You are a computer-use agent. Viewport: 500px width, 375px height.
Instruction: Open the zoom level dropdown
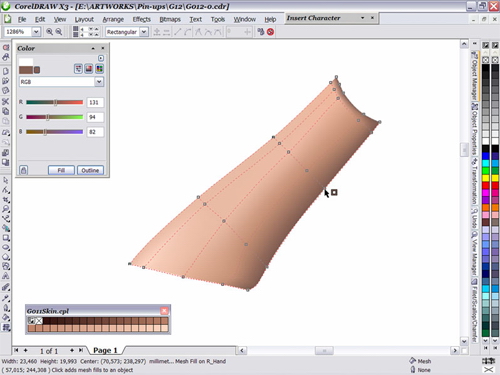[x=36, y=32]
